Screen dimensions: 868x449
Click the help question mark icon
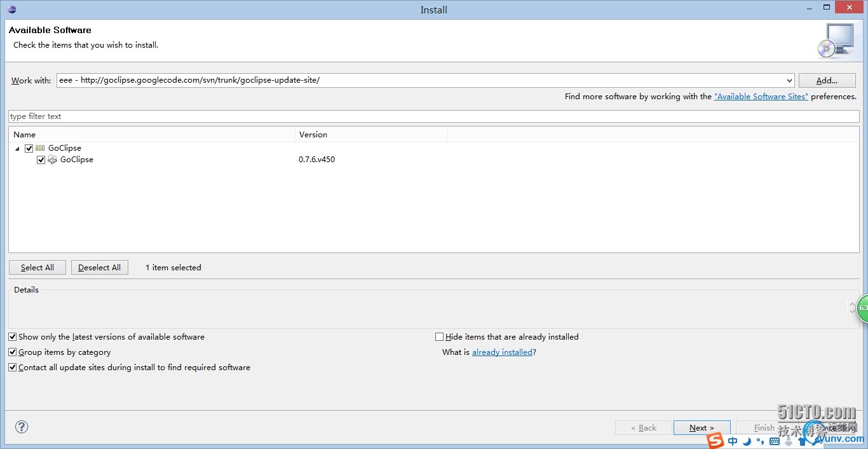(x=22, y=427)
